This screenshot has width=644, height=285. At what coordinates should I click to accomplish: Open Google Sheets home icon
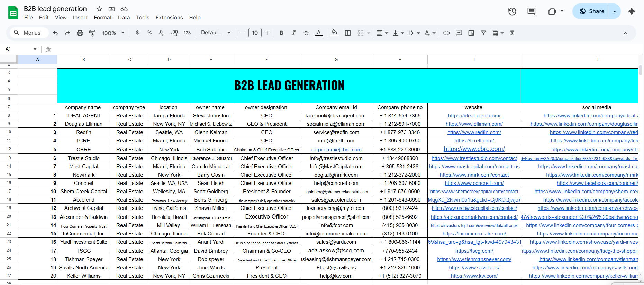(x=13, y=13)
